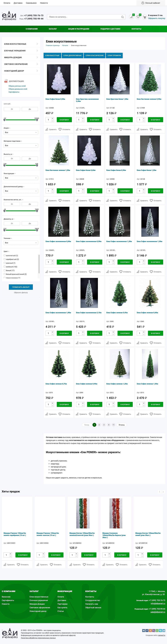Open the WhatsApp icon in footer
167x644 pixels.
(157, 630)
